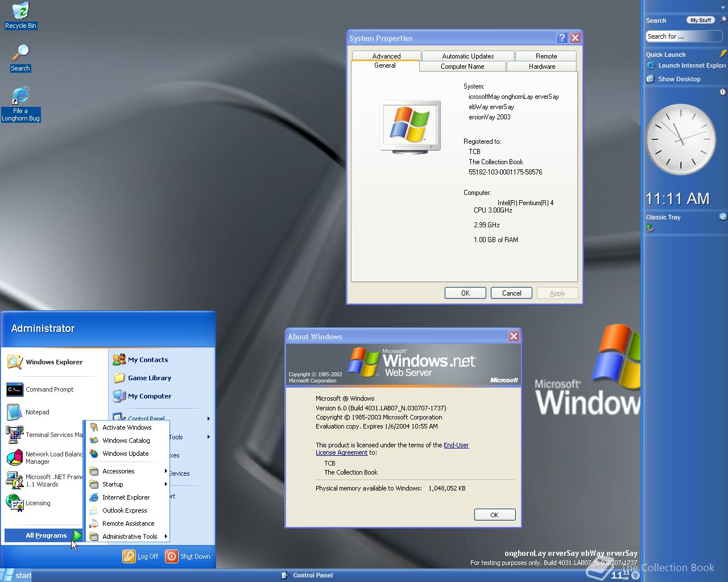Open File a Longhorn Bug shortcut
The image size is (728, 582).
pyautogui.click(x=20, y=104)
